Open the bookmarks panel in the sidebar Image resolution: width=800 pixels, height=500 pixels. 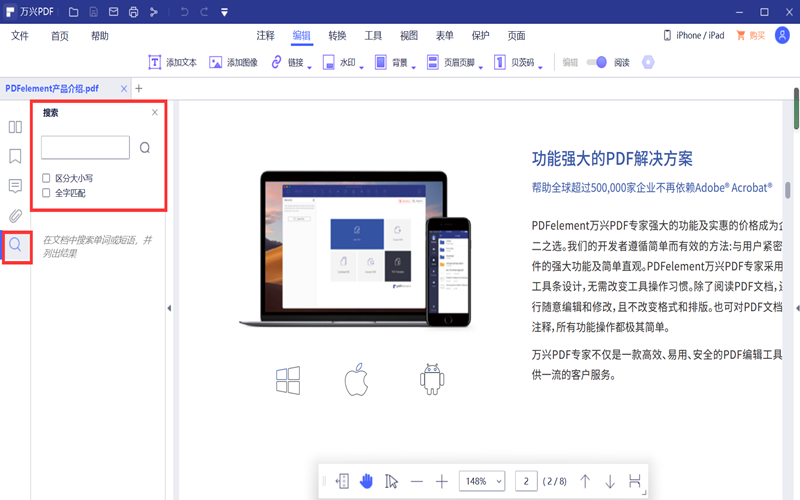click(x=15, y=156)
